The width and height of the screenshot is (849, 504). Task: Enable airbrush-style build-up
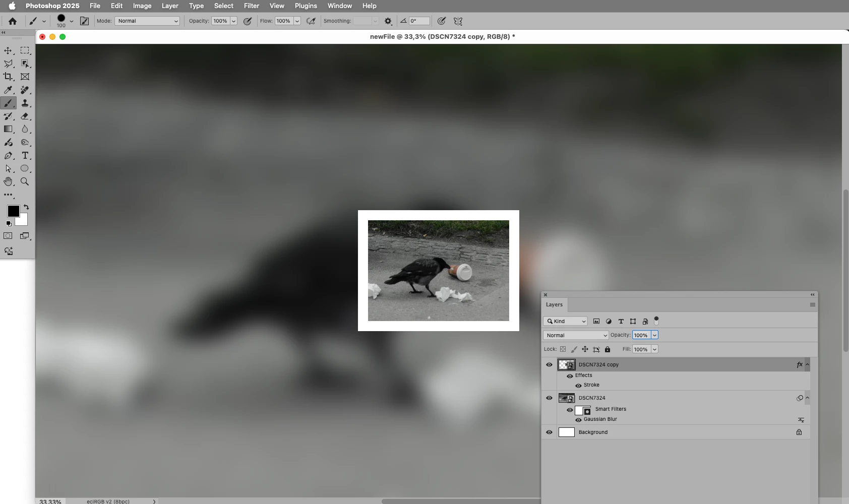311,21
